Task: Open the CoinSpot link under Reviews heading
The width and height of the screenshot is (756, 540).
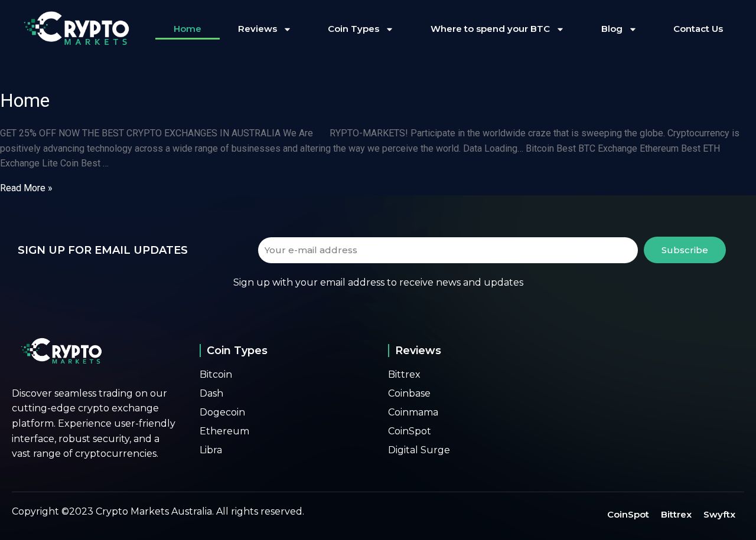Action: pyautogui.click(x=409, y=431)
